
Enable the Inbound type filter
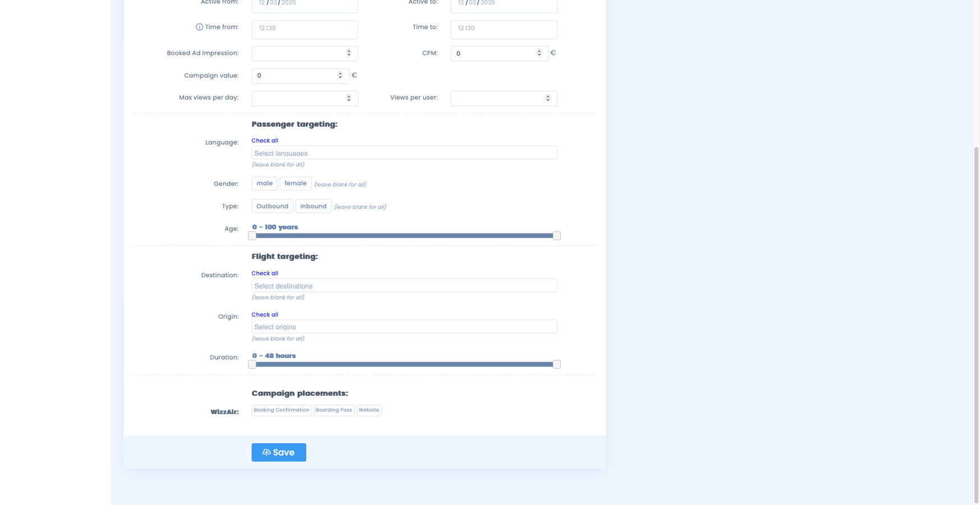313,206
